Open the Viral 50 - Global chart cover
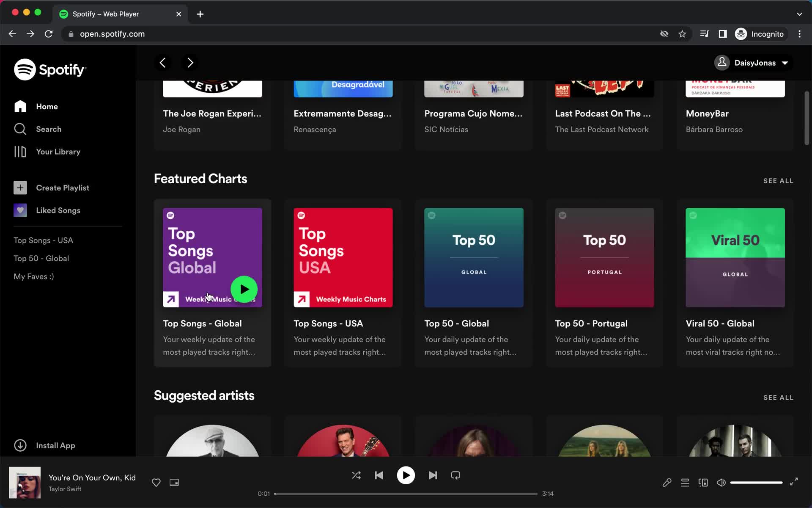 [x=735, y=257]
